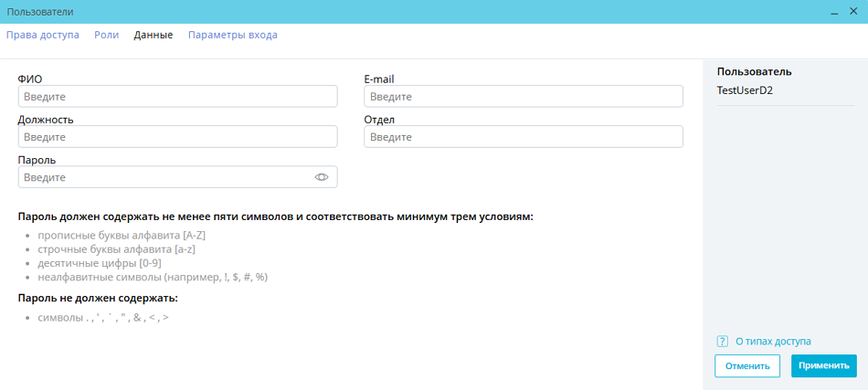Switch to the Роли tab
868x390 pixels.
pyautogui.click(x=106, y=35)
